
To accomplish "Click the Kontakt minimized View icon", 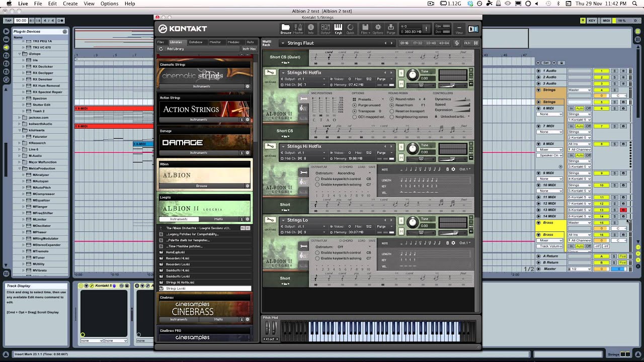I will point(459,29).
